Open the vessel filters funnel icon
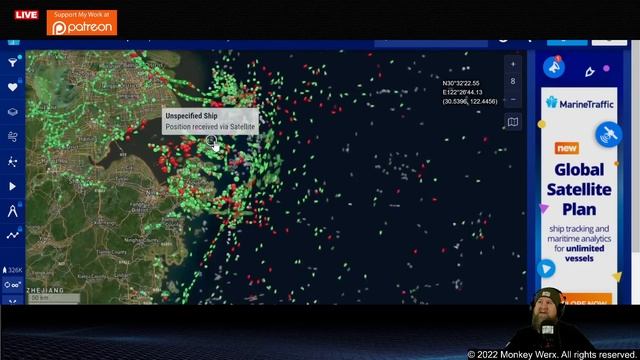 tap(13, 62)
